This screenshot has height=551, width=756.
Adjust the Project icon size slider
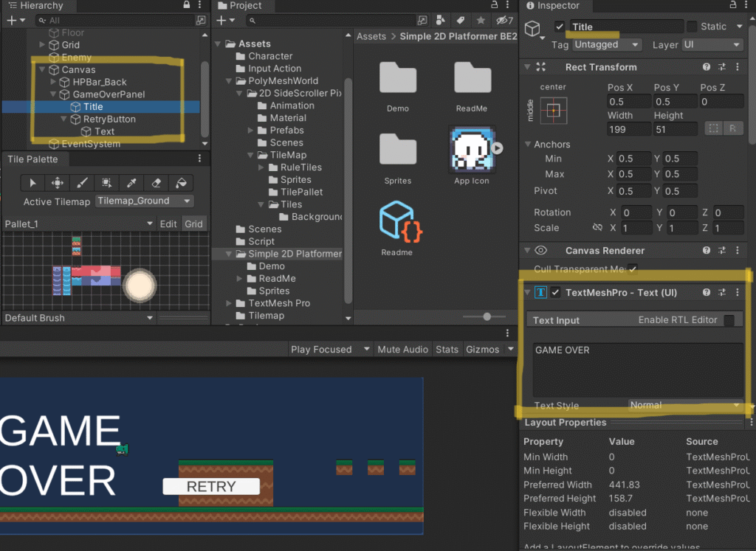487,316
